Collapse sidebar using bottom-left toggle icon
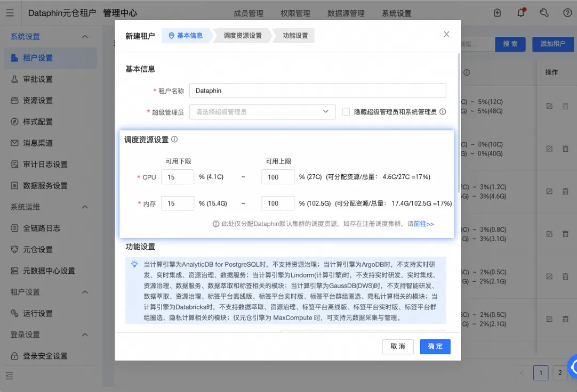577x392 pixels. [10, 375]
